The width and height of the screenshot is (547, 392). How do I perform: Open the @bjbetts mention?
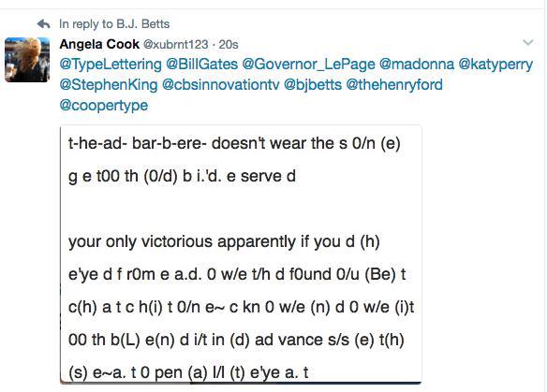[x=313, y=85]
